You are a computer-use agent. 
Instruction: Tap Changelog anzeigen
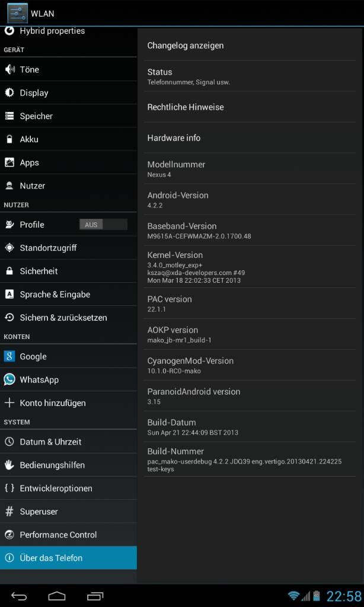point(250,46)
